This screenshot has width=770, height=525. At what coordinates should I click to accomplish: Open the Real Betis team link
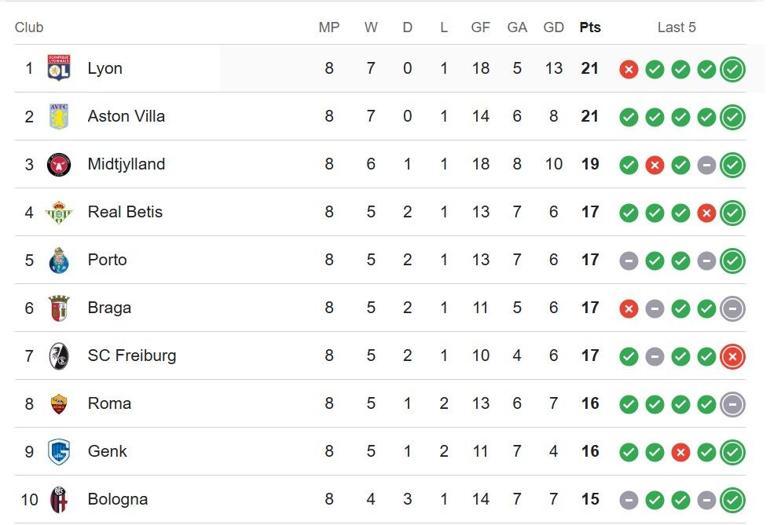(125, 212)
